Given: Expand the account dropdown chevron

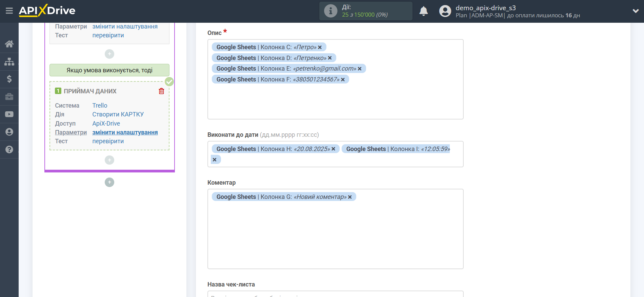Looking at the screenshot, I should (636, 11).
